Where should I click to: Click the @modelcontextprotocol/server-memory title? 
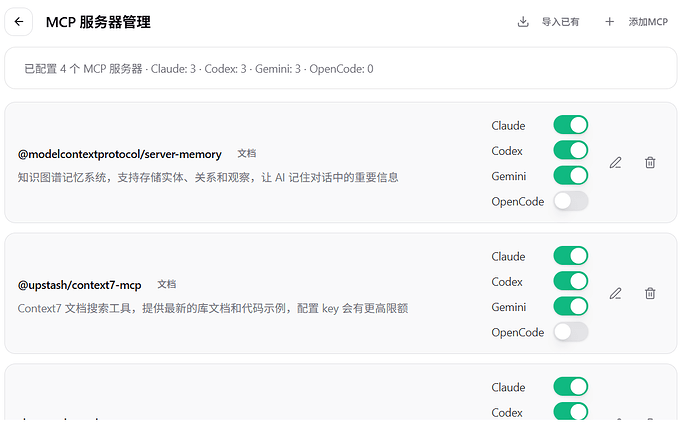120,154
